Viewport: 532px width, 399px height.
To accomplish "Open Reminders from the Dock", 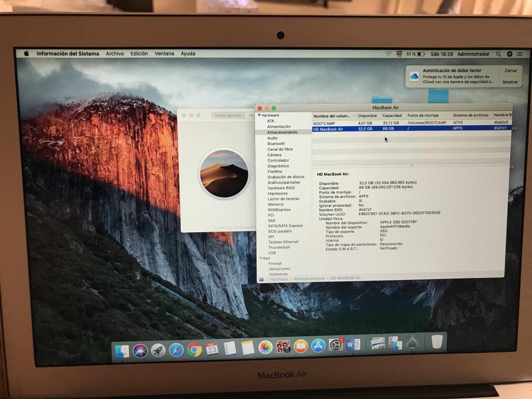I will pyautogui.click(x=230, y=348).
